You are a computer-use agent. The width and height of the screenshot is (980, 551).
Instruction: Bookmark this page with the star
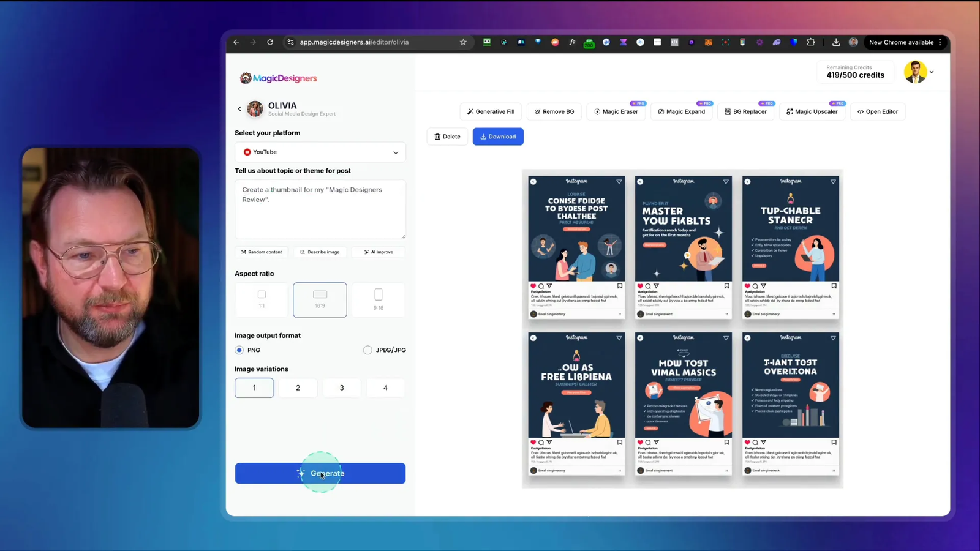[x=463, y=42]
